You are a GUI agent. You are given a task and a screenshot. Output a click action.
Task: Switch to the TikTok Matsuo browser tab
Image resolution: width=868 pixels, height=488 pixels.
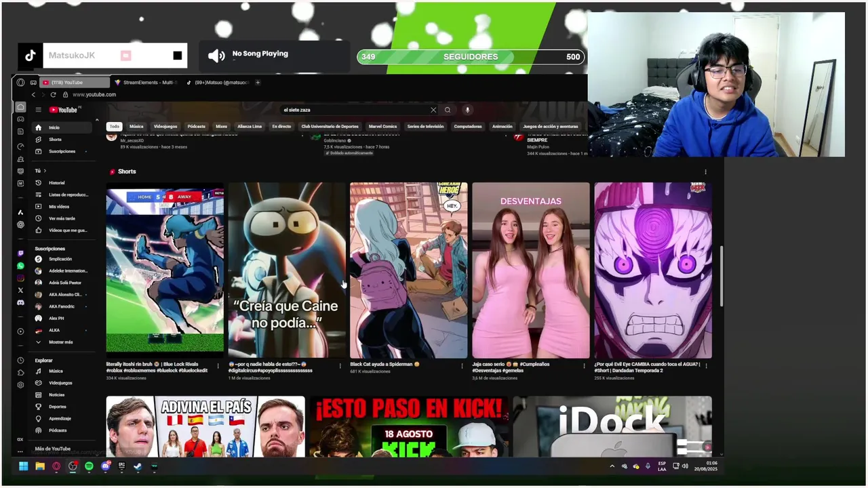[218, 83]
